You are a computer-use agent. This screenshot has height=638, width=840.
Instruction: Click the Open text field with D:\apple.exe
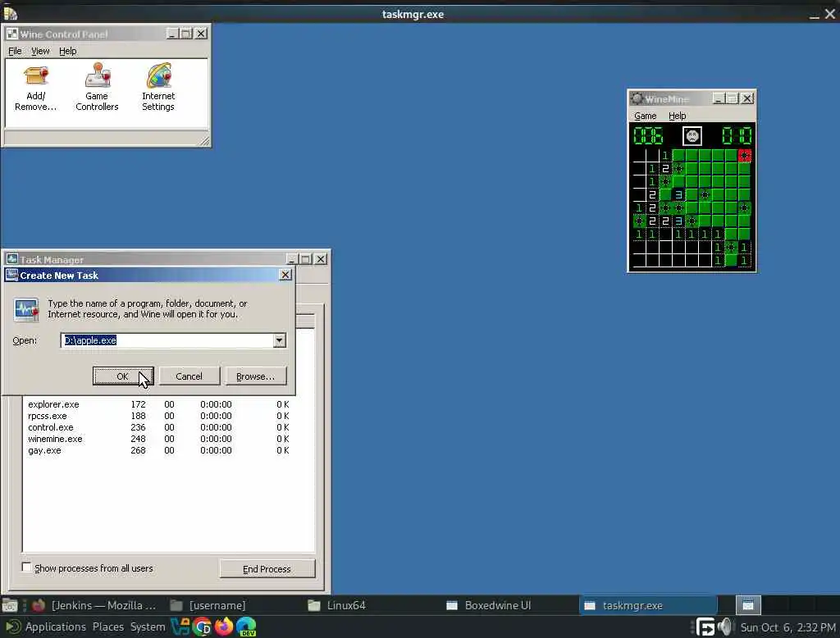coord(167,340)
